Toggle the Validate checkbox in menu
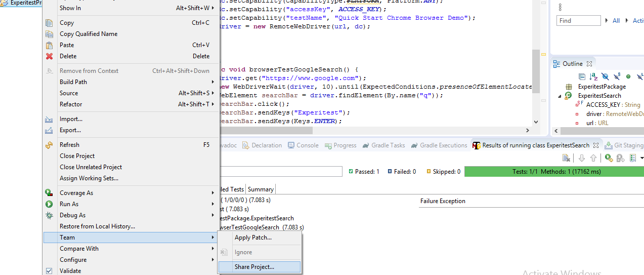The height and width of the screenshot is (275, 644). point(49,271)
